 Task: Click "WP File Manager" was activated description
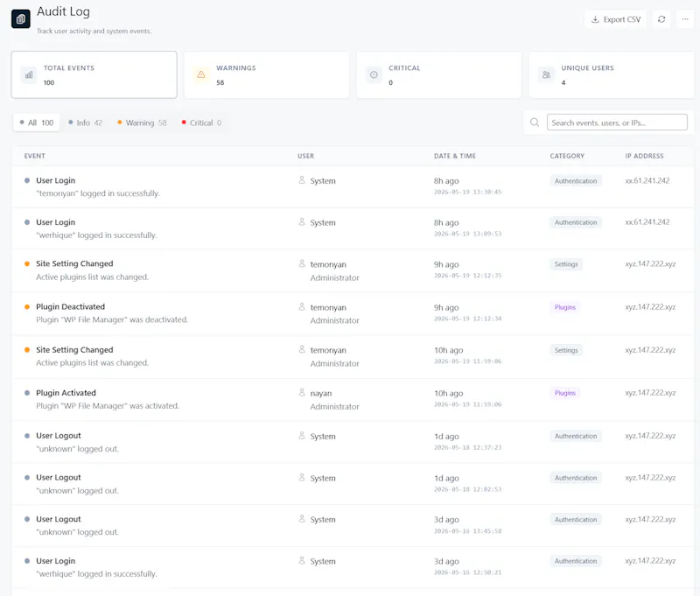click(x=108, y=406)
